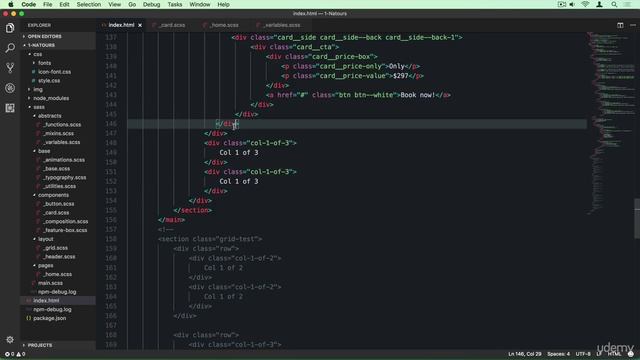Collapse the css folder
Screen dimensions: 640x360
click(x=58, y=54)
